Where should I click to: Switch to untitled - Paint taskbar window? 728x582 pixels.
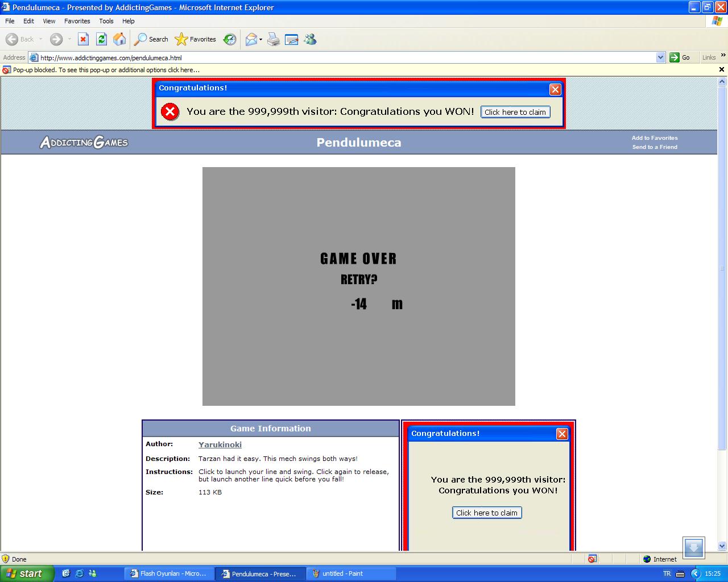(351, 573)
